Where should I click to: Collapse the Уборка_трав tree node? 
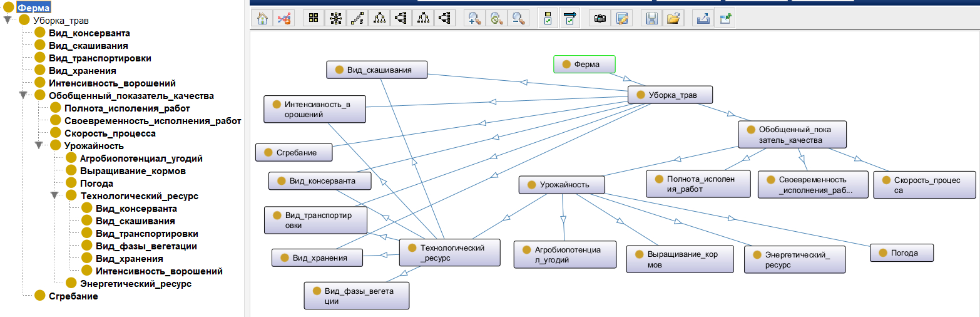[8, 20]
